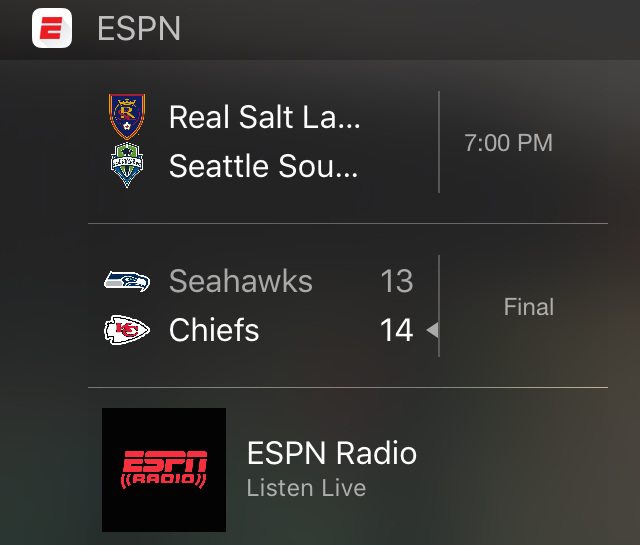Image resolution: width=640 pixels, height=545 pixels.
Task: Click the Seahawks team logo
Action: (127, 281)
